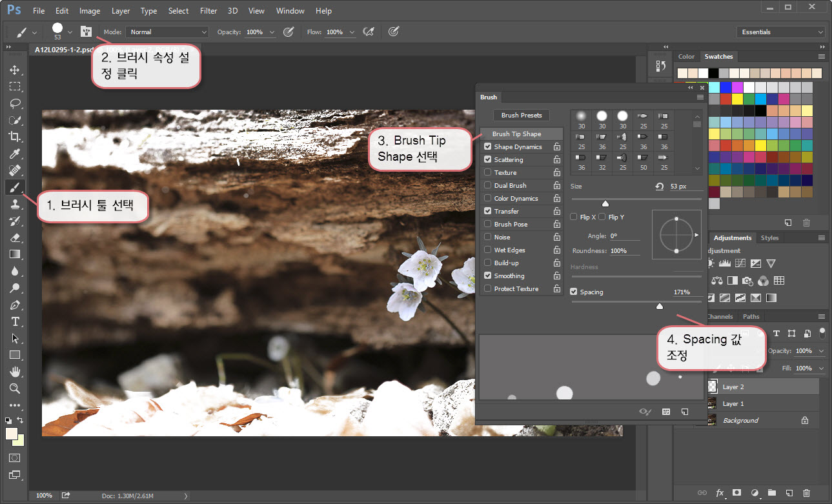
Task: Open Brush panel flyout menu
Action: (700, 97)
